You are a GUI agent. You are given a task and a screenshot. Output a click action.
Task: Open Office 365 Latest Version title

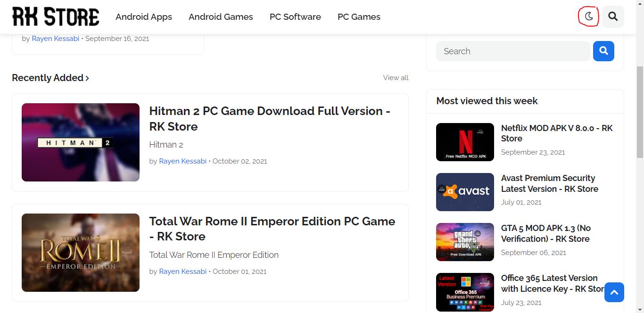553,283
